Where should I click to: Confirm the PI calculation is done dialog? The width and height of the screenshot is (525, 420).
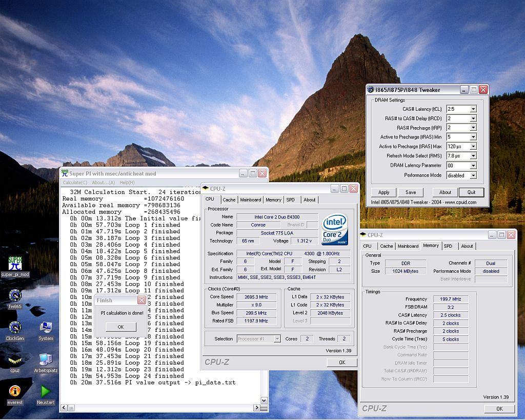tap(121, 327)
